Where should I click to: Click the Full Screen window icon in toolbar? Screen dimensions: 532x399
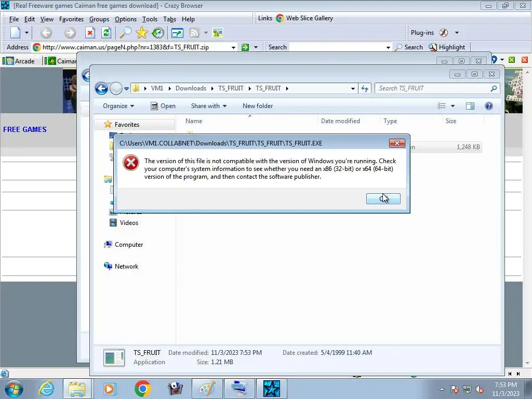coord(177,33)
